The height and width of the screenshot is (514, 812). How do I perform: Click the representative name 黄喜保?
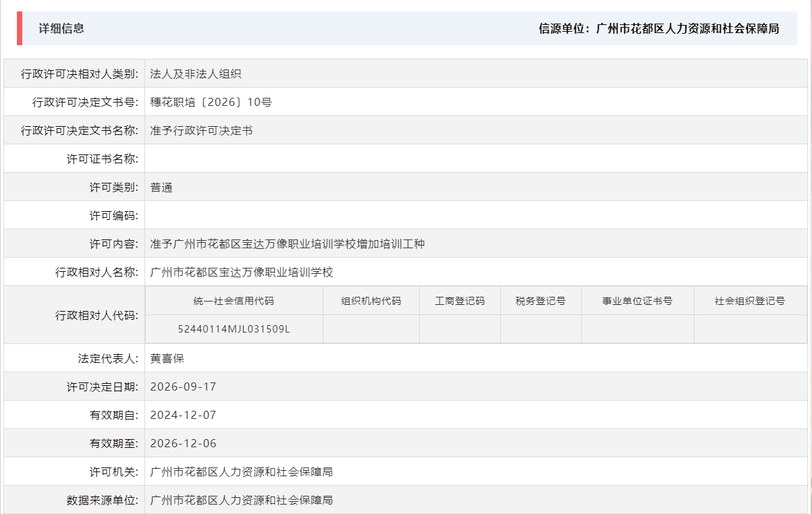click(167, 359)
